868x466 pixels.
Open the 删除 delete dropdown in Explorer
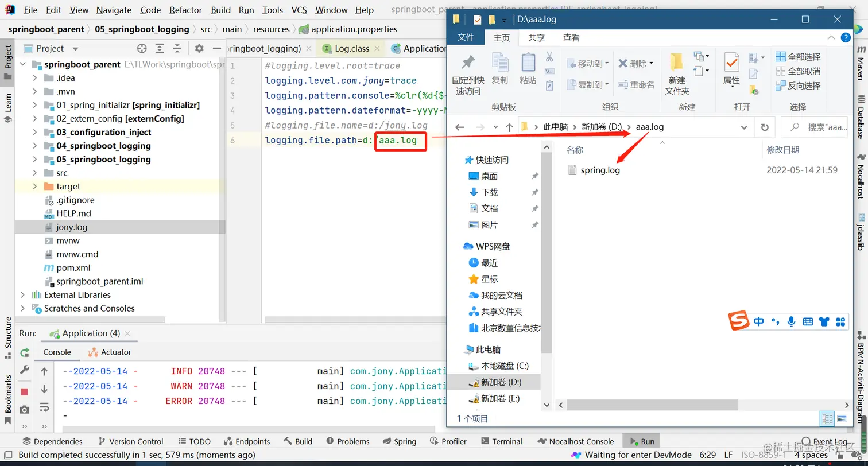(x=651, y=64)
